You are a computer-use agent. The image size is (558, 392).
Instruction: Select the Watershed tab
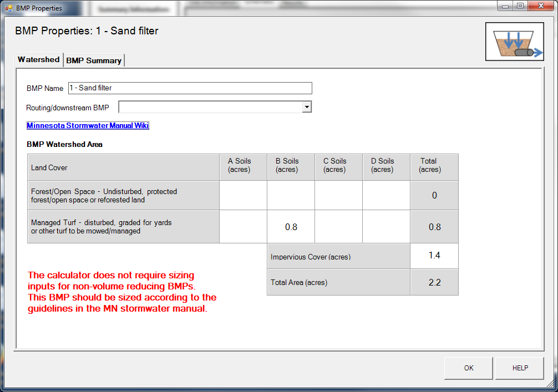(38, 59)
